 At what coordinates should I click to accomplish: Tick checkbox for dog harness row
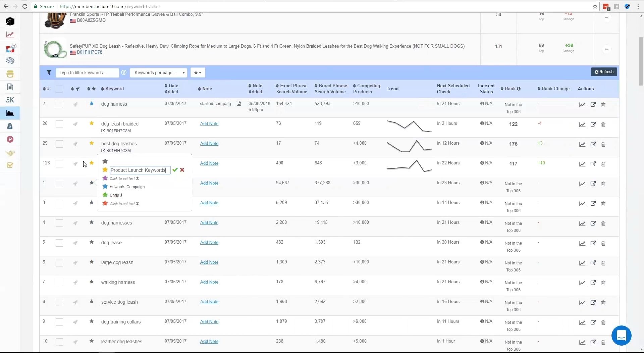pyautogui.click(x=59, y=104)
